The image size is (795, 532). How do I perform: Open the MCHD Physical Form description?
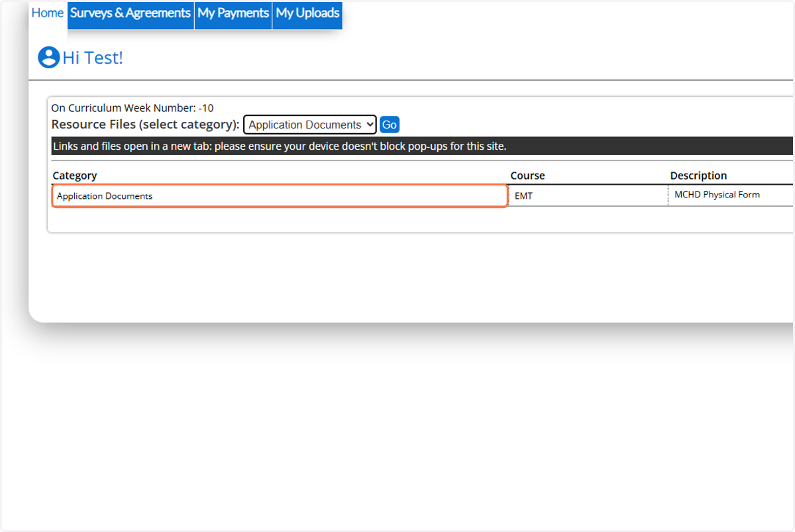(717, 195)
